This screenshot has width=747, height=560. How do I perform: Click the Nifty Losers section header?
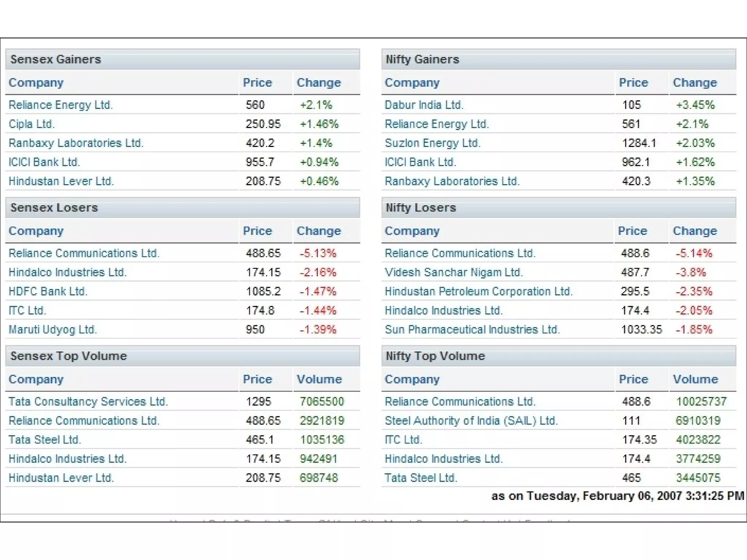tap(421, 208)
